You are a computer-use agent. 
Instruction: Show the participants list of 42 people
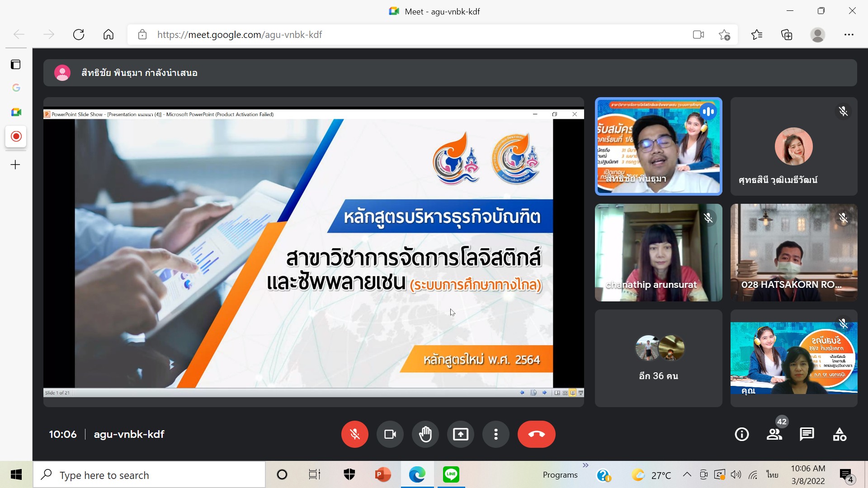click(x=774, y=434)
